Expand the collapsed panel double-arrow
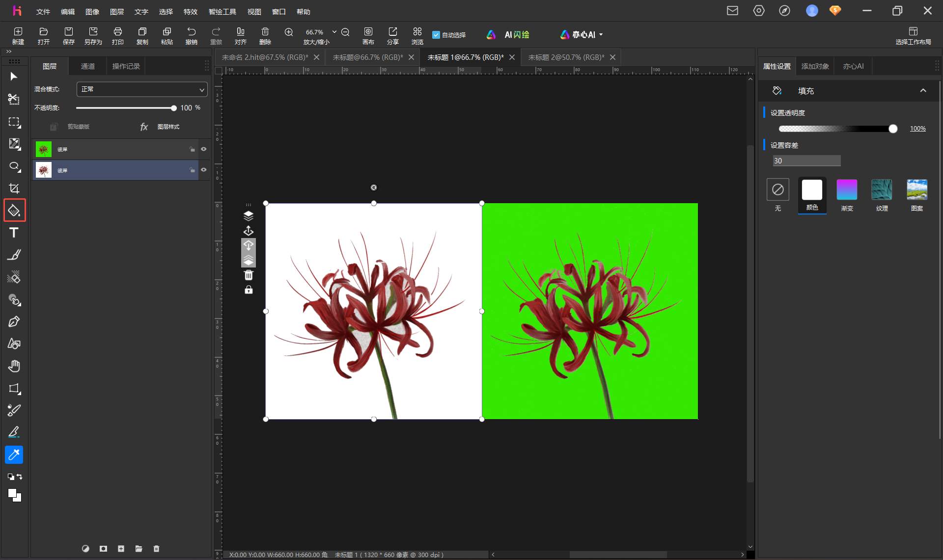 (9, 52)
